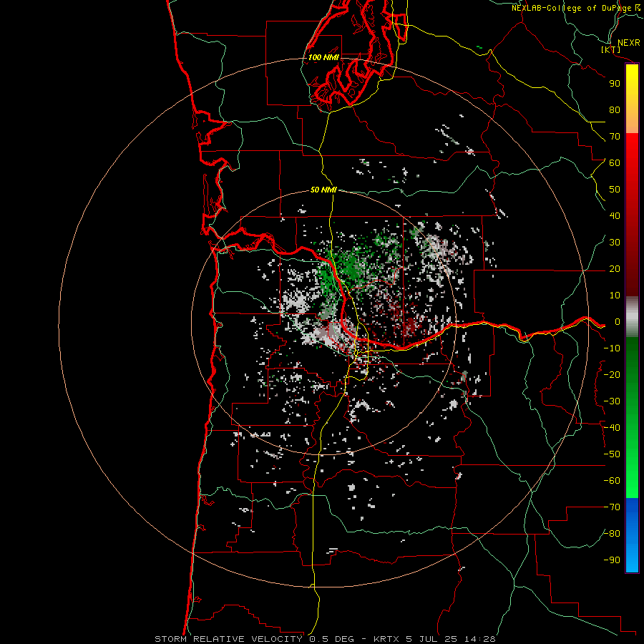The height and width of the screenshot is (644, 644).
Task: Select the -90 value on velocity scale
Action: click(612, 560)
